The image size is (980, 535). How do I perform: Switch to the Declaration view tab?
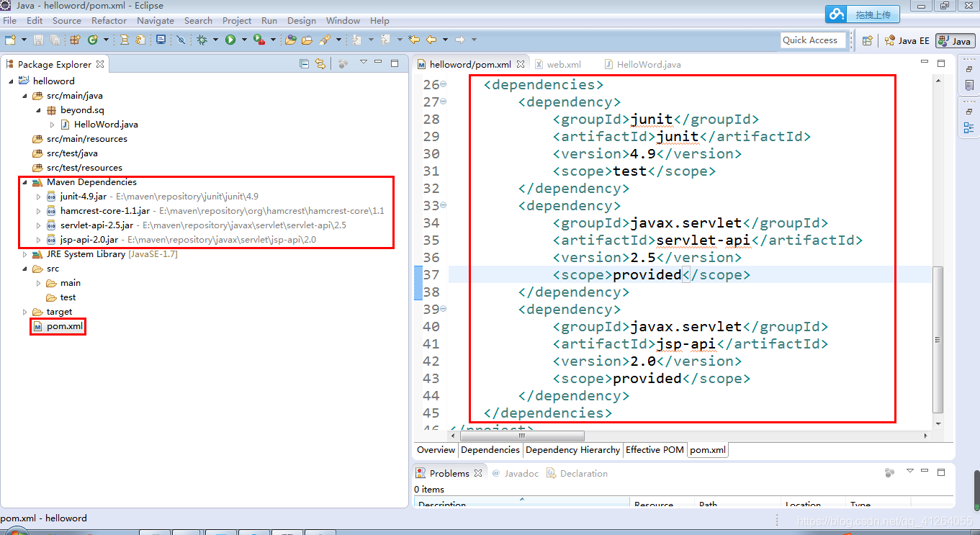coord(577,473)
